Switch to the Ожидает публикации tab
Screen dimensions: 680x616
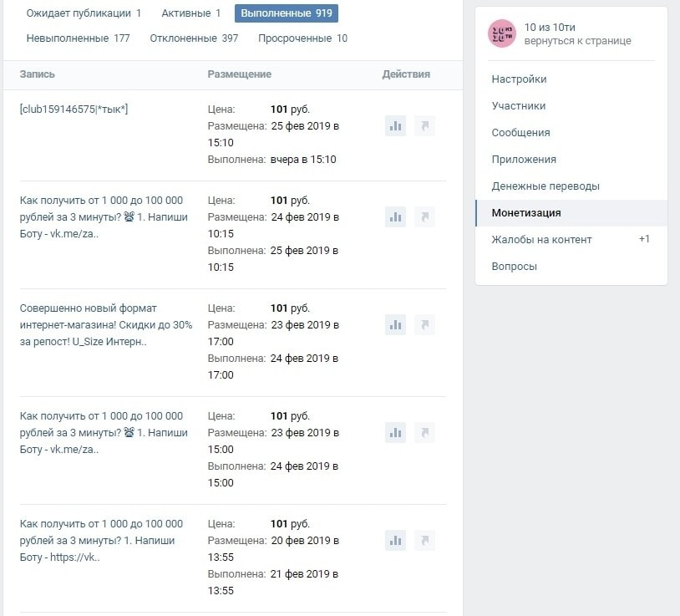pyautogui.click(x=84, y=13)
